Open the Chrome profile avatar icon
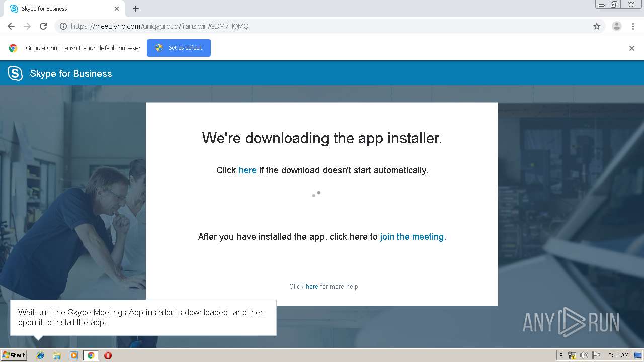Image resolution: width=644 pixels, height=362 pixels. pos(617,26)
